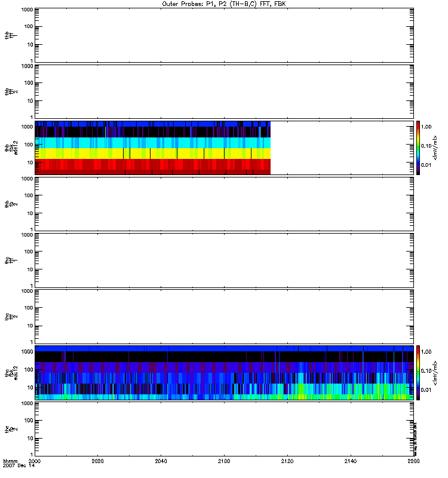Click the '0.10' value on thb color scale

[x=426, y=146]
